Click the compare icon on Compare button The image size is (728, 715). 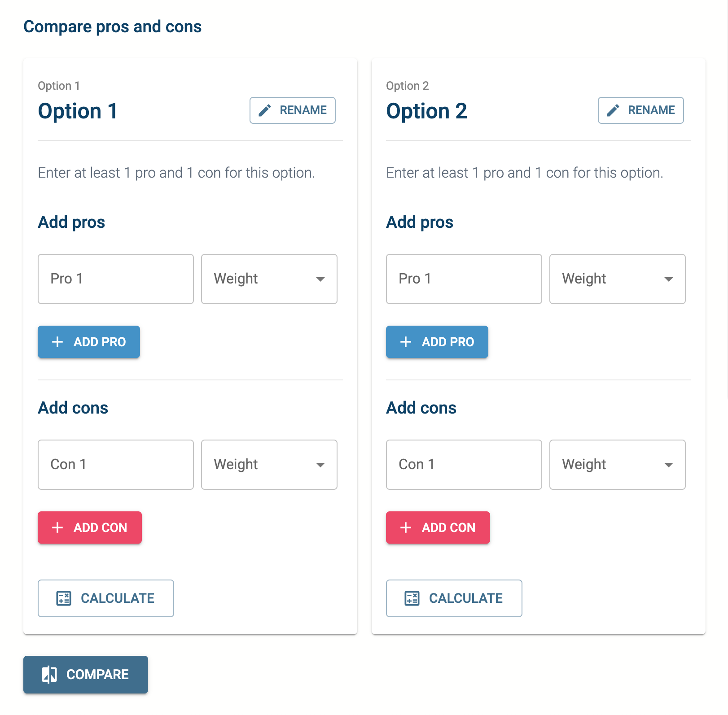[49, 675]
